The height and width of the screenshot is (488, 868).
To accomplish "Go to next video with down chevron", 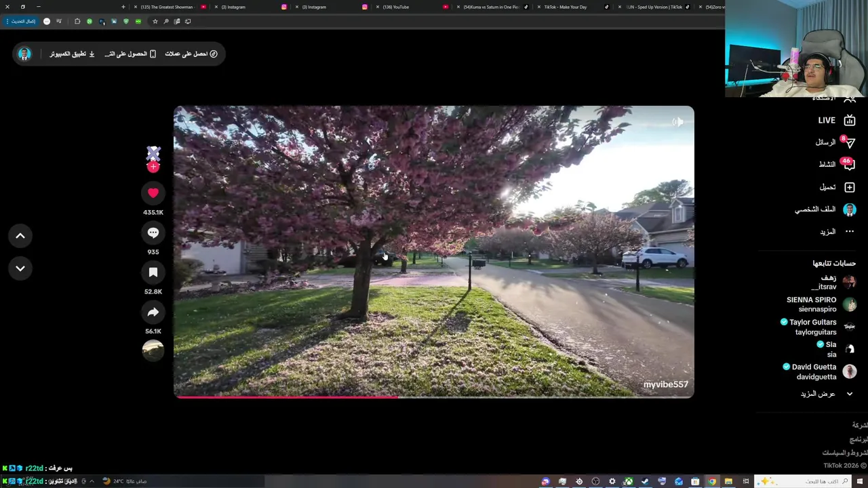I will [x=20, y=268].
